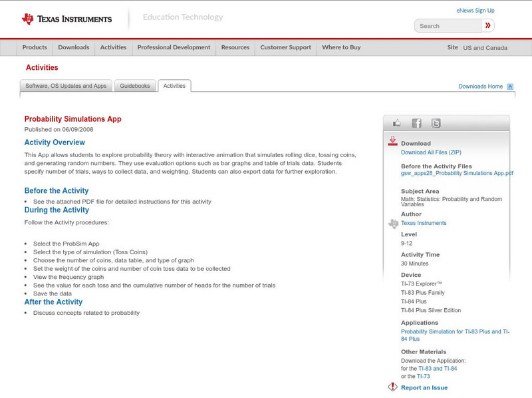Open gsw_apps28_Probability Simulations App.pdf

tap(457, 173)
